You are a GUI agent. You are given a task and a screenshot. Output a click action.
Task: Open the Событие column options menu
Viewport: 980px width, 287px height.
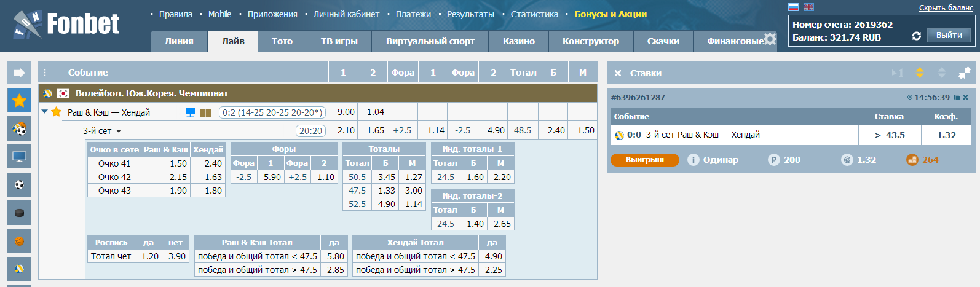coord(45,73)
